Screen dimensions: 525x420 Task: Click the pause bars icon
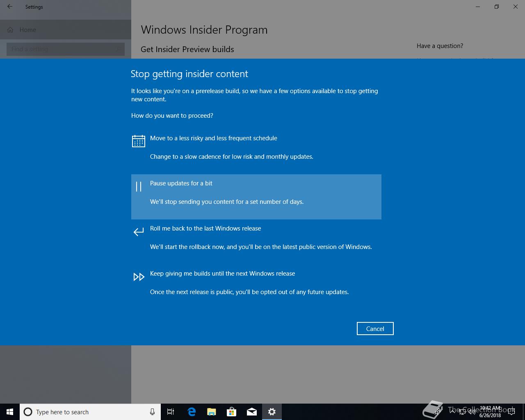[x=139, y=187]
